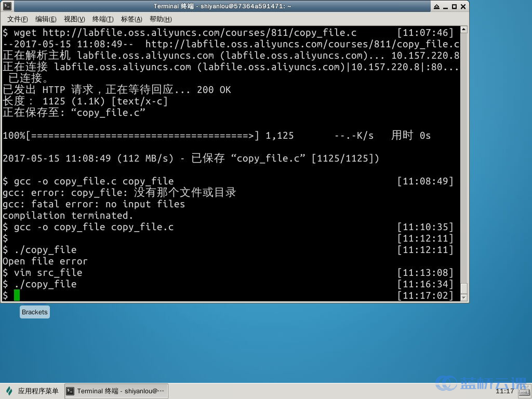The image size is (532, 399).
Task: Click the 100% download progress line
Action: click(x=217, y=136)
